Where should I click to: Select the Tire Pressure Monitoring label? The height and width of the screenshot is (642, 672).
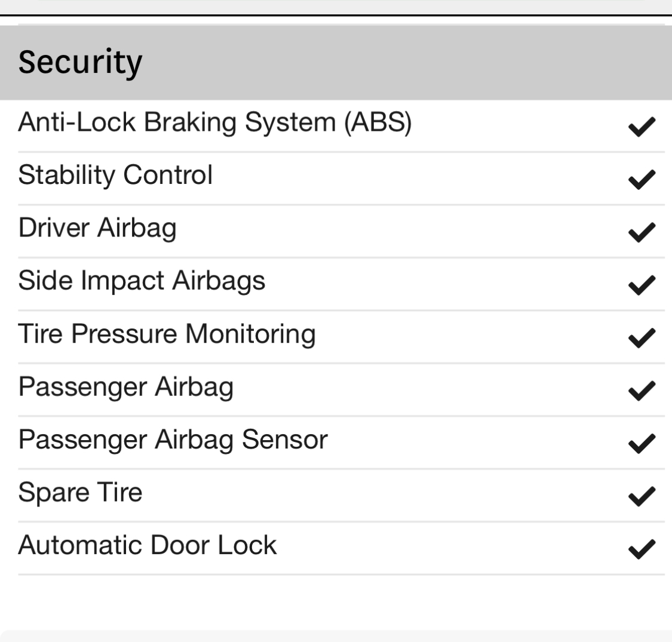click(x=167, y=334)
